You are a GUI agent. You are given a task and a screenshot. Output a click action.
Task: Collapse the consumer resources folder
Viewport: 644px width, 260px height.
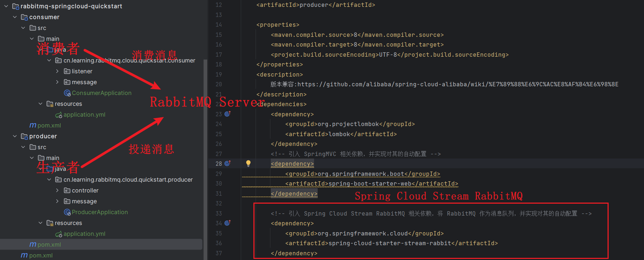40,104
